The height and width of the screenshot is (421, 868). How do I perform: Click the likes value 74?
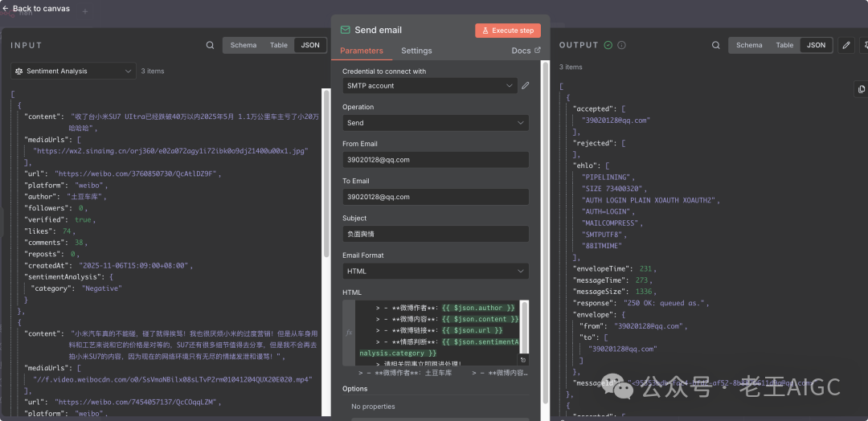coord(67,231)
